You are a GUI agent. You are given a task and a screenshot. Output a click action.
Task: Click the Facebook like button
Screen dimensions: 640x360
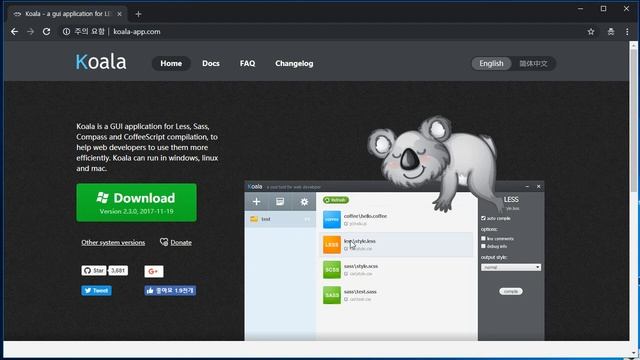[170, 291]
